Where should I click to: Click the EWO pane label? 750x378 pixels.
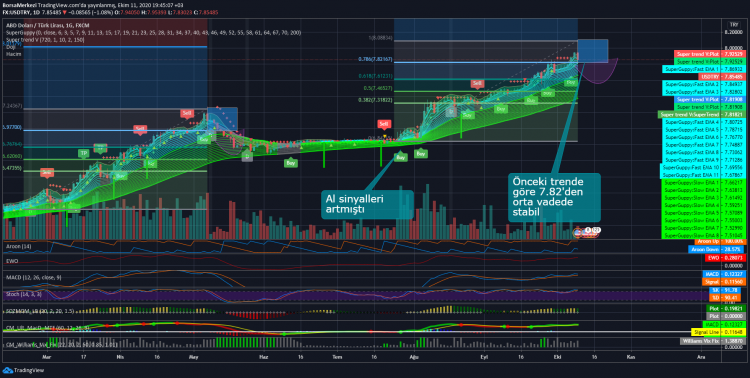pyautogui.click(x=11, y=261)
